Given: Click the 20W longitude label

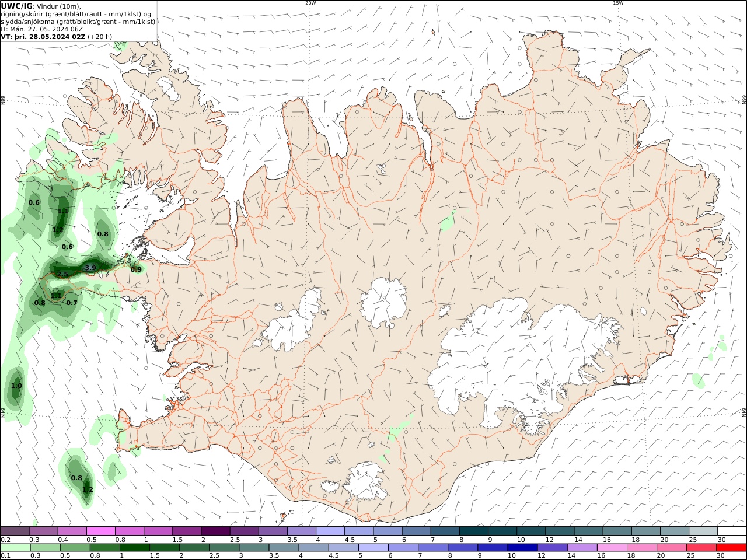Looking at the screenshot, I should (310, 3).
